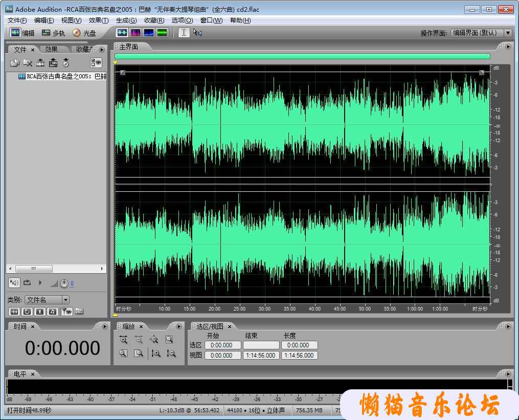Open 视图(V) menu
Image resolution: width=519 pixels, height=420 pixels.
pos(71,20)
